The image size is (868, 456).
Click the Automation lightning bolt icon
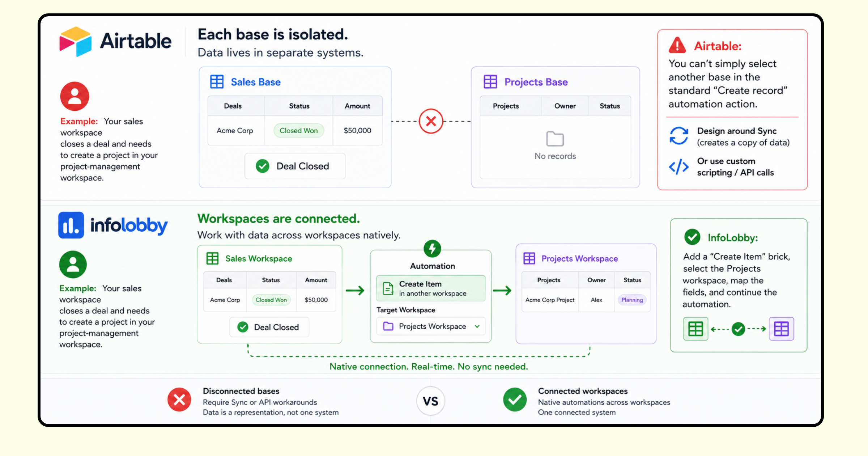click(432, 249)
